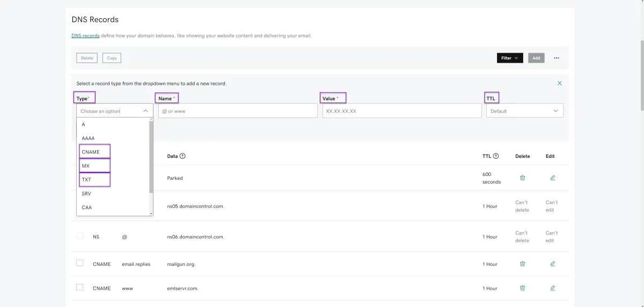Show help info for the Data column
The image size is (644, 307).
[182, 156]
